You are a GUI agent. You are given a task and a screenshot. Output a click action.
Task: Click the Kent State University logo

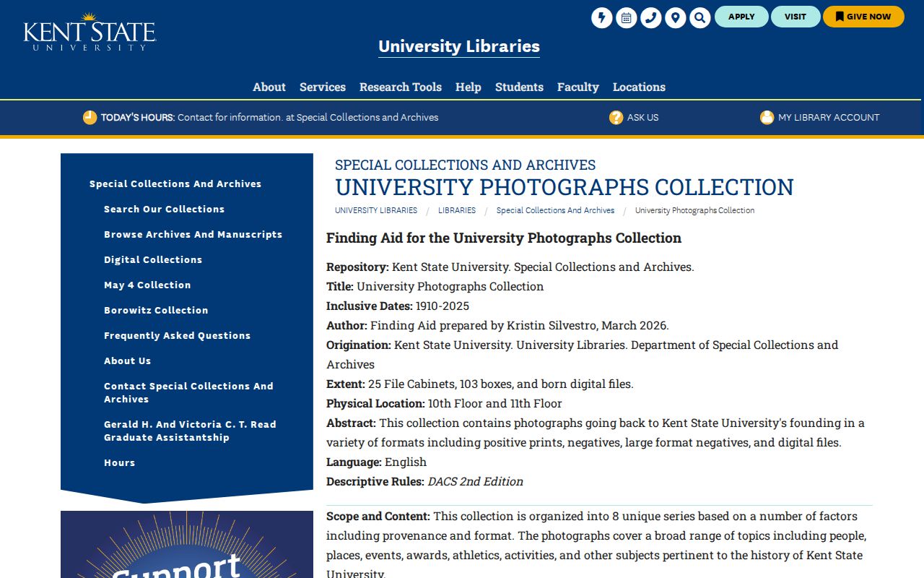click(x=90, y=32)
